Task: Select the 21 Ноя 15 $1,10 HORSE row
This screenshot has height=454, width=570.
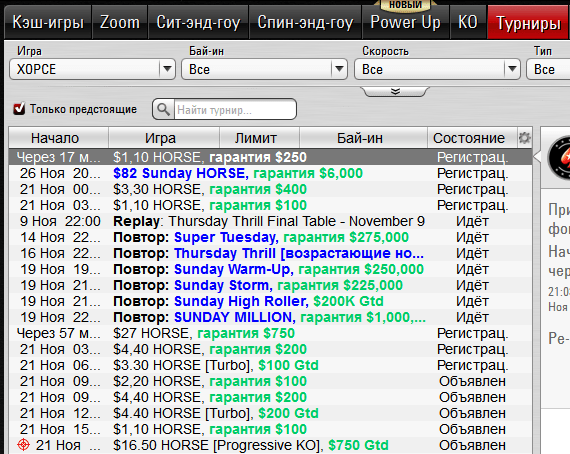Action: click(270, 429)
